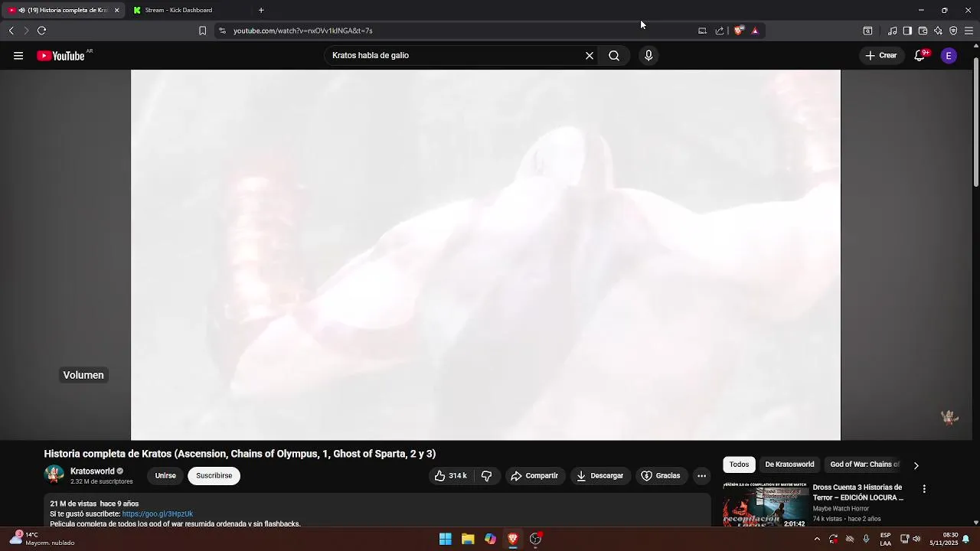Open taskbar clock 08:30
The height and width of the screenshot is (551, 980).
coord(943,539)
